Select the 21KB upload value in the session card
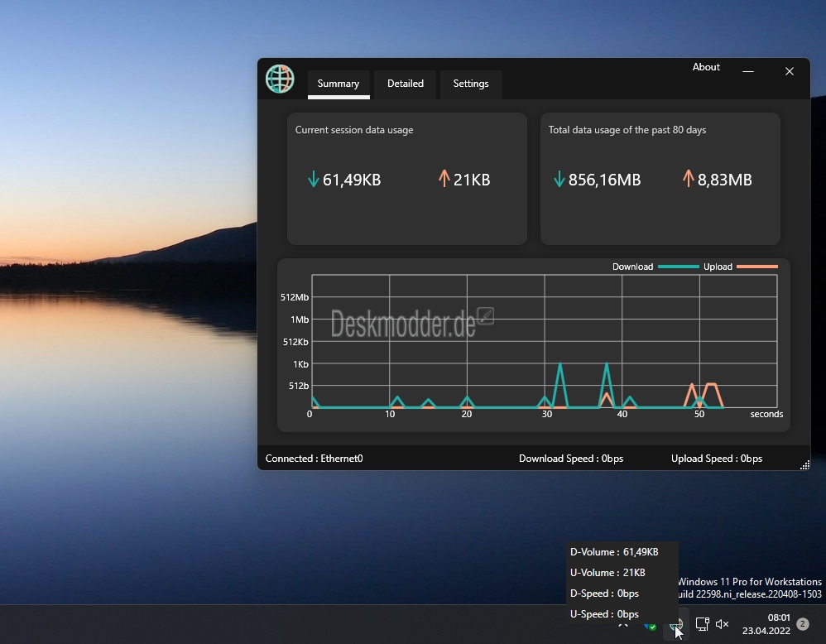Screen dimensions: 826x644 [x=472, y=180]
